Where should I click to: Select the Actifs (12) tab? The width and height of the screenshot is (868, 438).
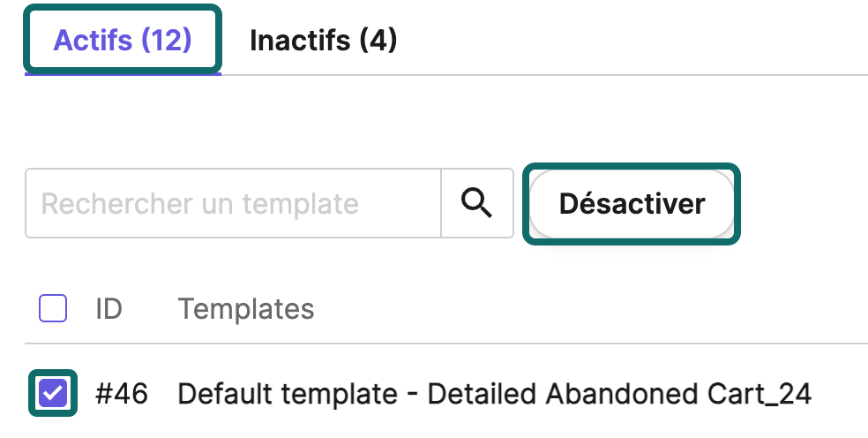(123, 41)
